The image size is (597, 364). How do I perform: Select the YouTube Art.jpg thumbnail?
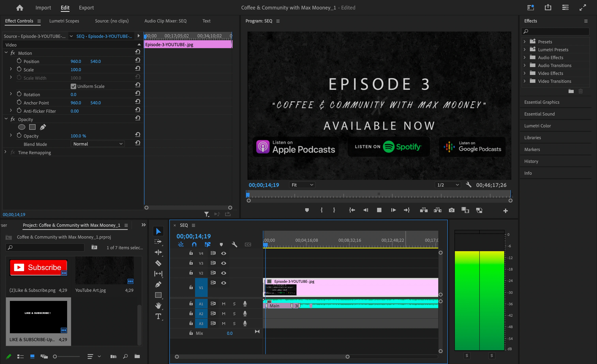click(104, 270)
